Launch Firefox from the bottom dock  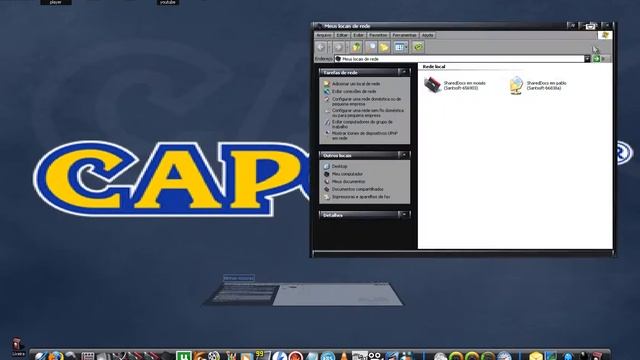tap(56, 356)
